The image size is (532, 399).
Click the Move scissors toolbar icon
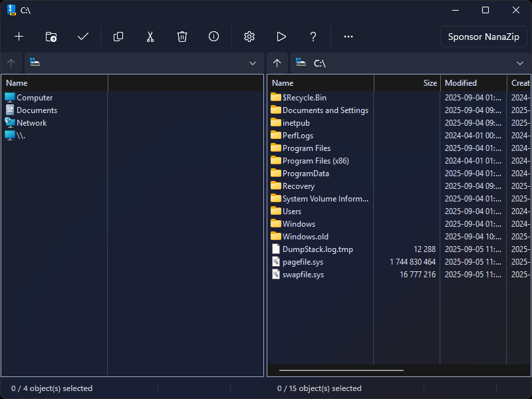(150, 37)
